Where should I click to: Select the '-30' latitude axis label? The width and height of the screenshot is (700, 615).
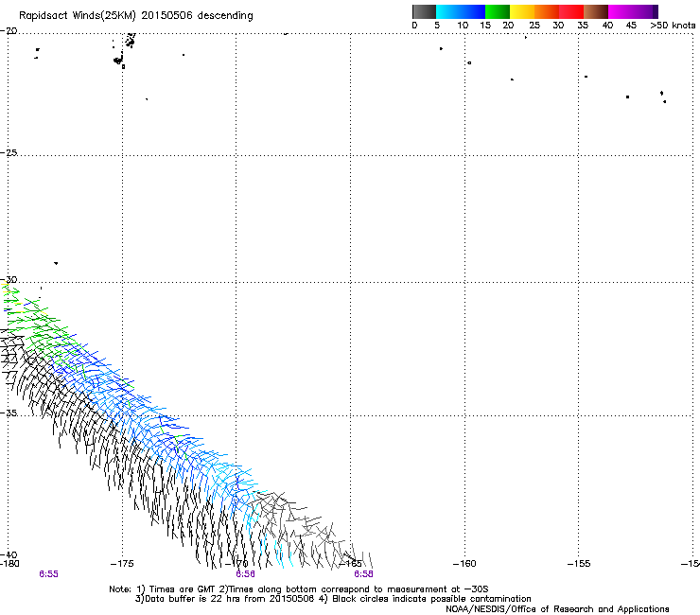pyautogui.click(x=9, y=279)
